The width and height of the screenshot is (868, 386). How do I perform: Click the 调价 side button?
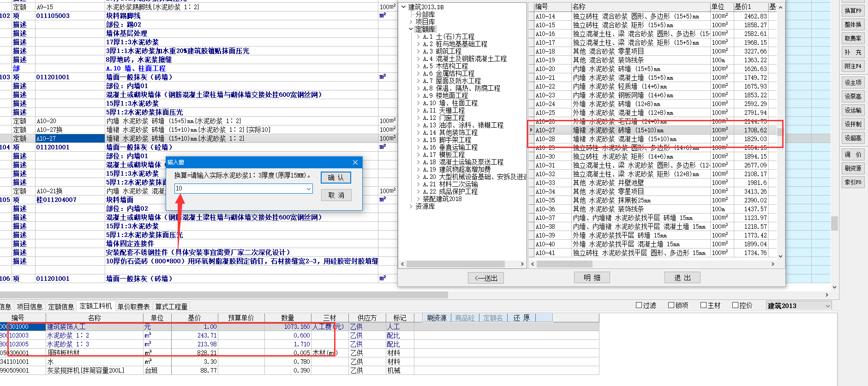pos(853,154)
